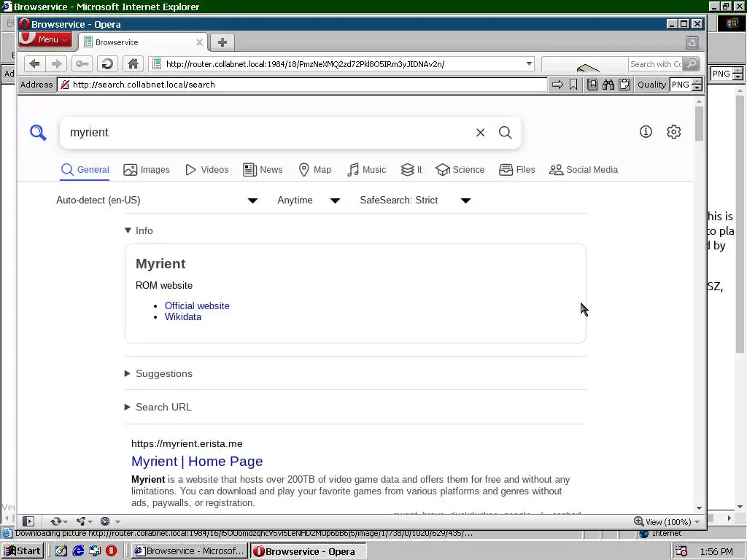
Task: Open a new tab with plus button
Action: 222,42
